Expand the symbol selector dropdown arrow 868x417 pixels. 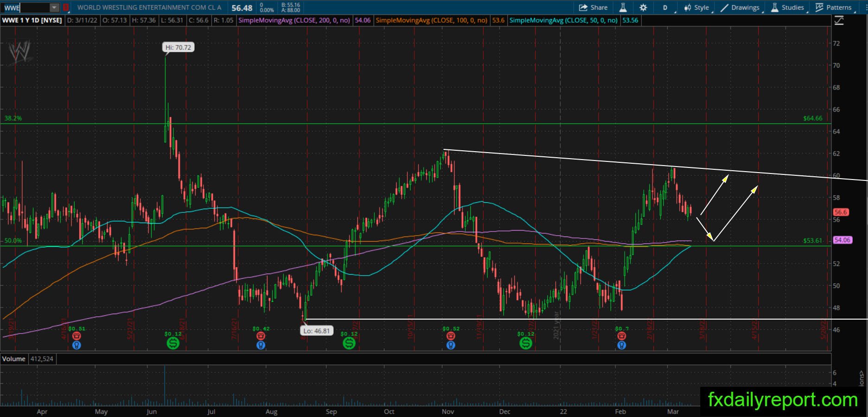tap(54, 7)
